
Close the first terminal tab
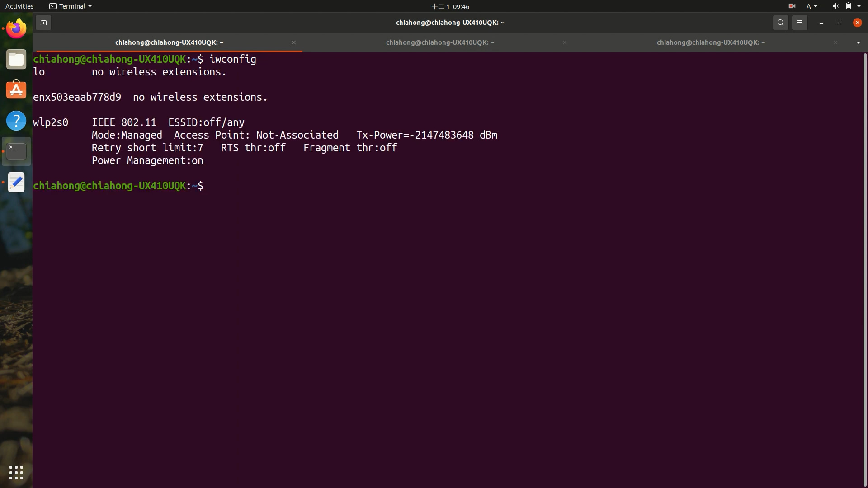tap(294, 42)
